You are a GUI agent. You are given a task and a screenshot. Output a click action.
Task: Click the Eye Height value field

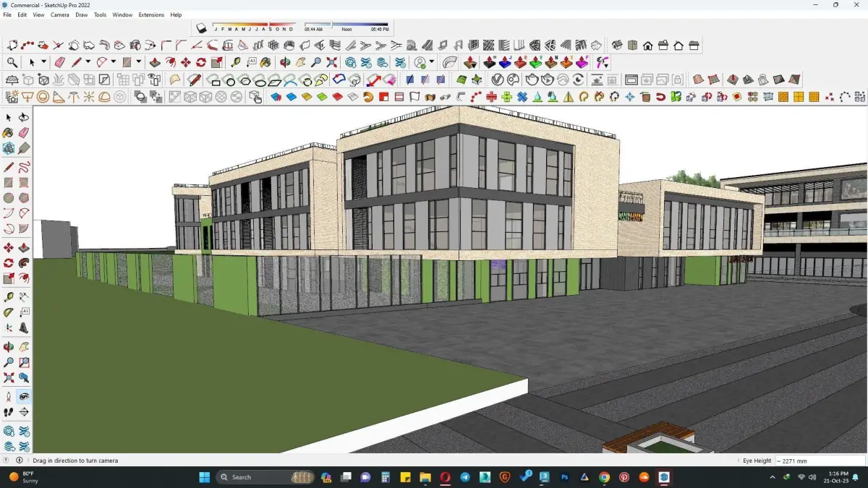coord(820,461)
